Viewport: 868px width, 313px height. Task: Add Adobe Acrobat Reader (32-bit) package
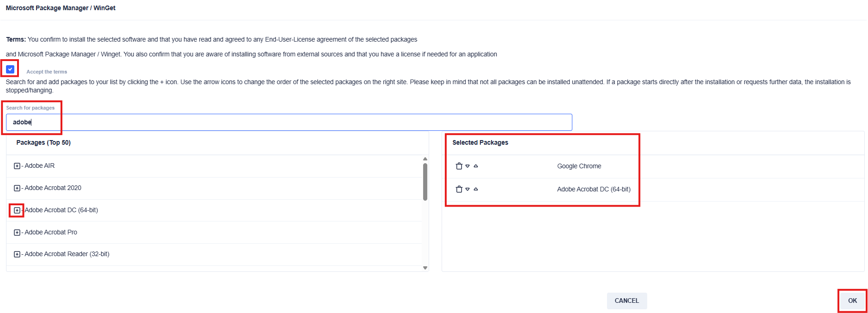[x=17, y=254]
